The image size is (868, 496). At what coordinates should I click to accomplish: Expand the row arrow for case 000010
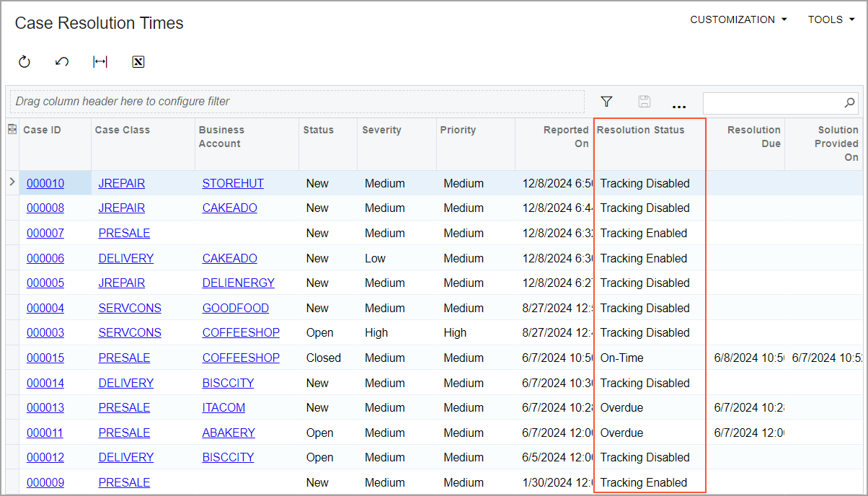[12, 182]
